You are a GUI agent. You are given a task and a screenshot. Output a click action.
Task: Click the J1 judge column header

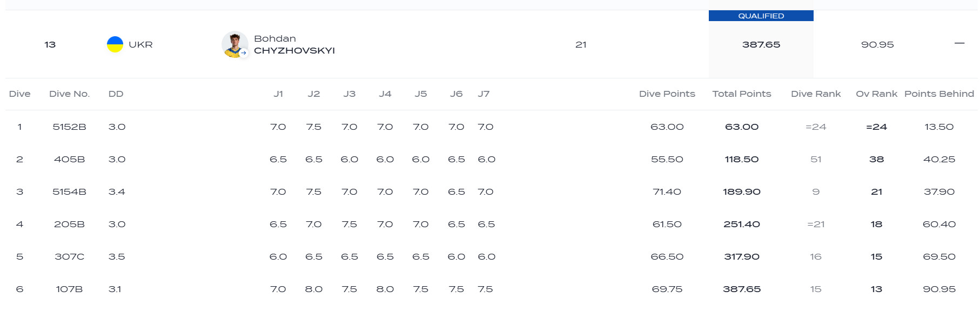tap(278, 94)
